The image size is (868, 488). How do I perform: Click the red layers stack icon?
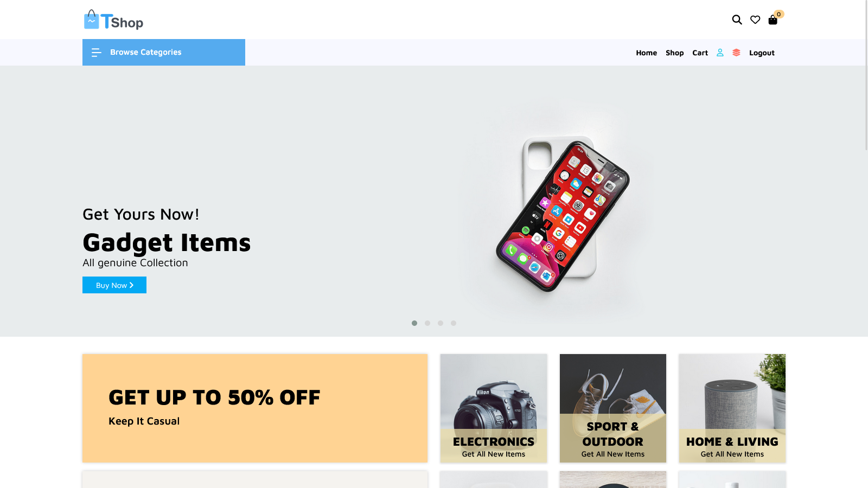click(x=736, y=53)
